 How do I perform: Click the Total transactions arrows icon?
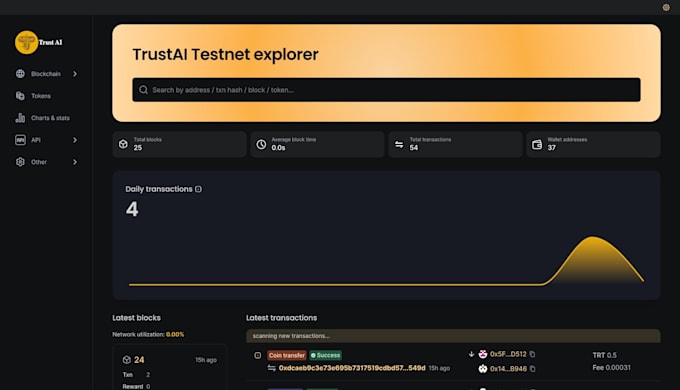399,144
